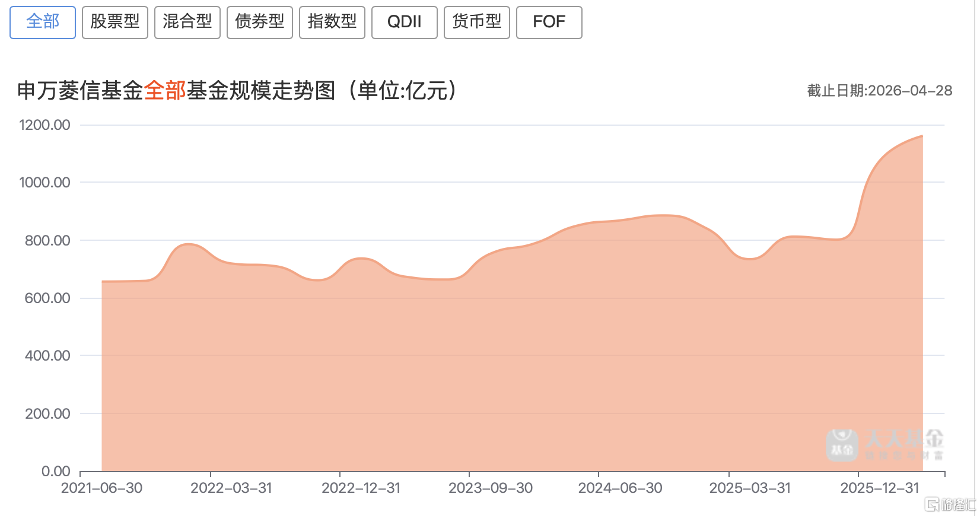980x516 pixels.
Task: Click the 1200.00 y-axis label
Action: click(44, 125)
